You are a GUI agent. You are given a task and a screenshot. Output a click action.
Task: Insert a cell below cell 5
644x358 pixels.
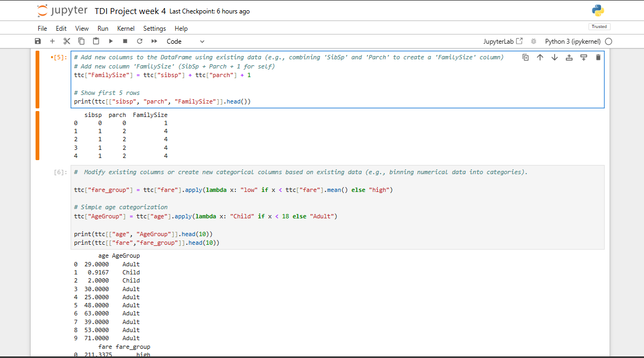584,58
